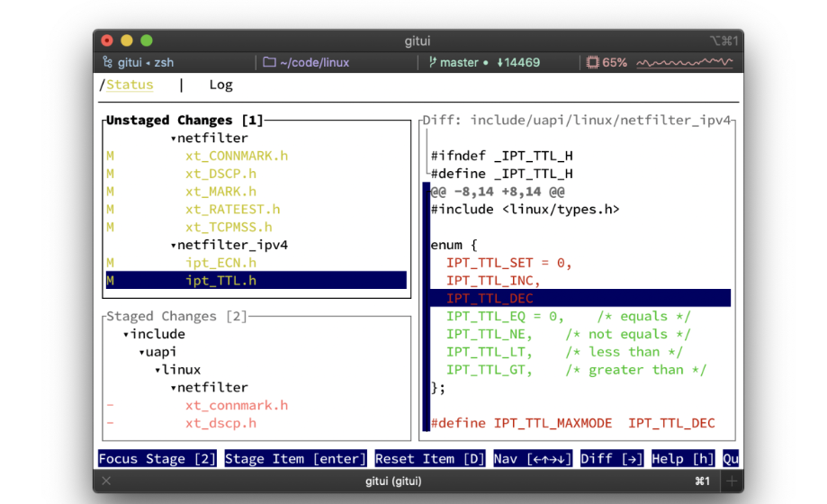Click the @@ -8,14 +8,14 @@ hunk header

tap(498, 192)
